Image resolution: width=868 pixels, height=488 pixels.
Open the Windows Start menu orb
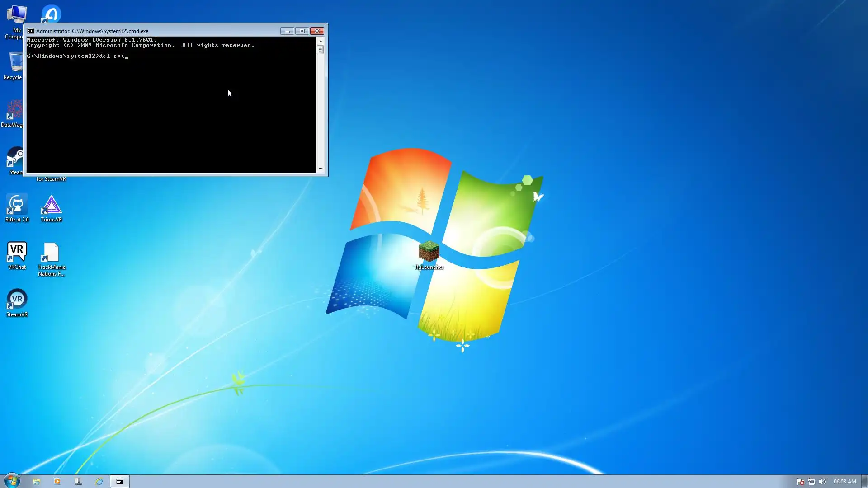(12, 481)
